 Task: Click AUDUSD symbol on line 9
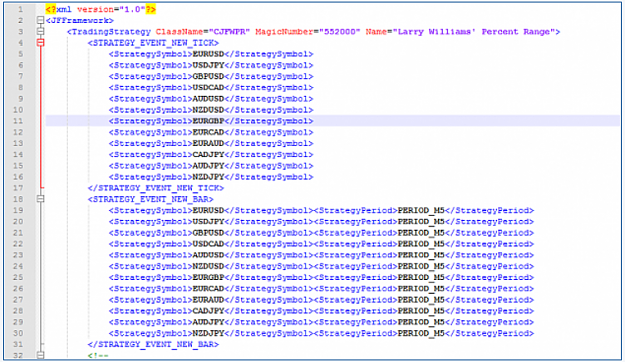[208, 98]
